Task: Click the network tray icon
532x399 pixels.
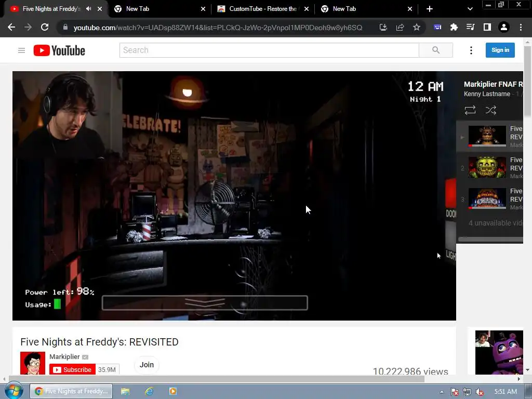Action: [x=467, y=392]
